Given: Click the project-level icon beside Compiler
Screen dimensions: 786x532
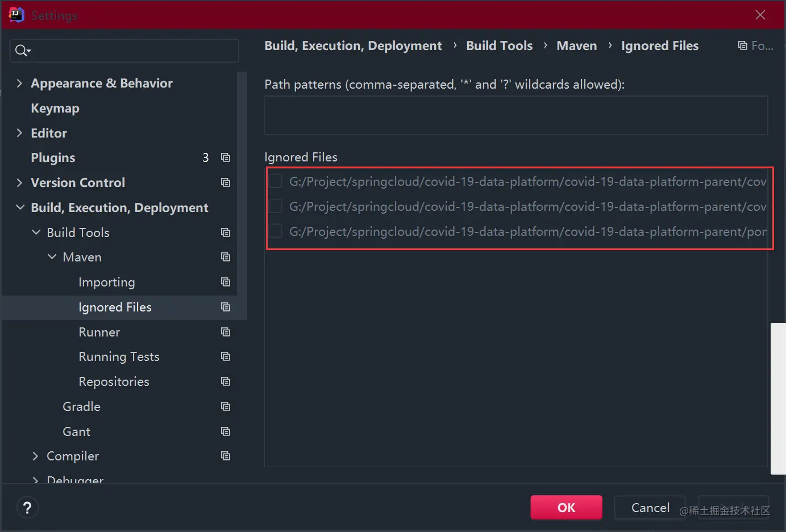Looking at the screenshot, I should point(226,456).
